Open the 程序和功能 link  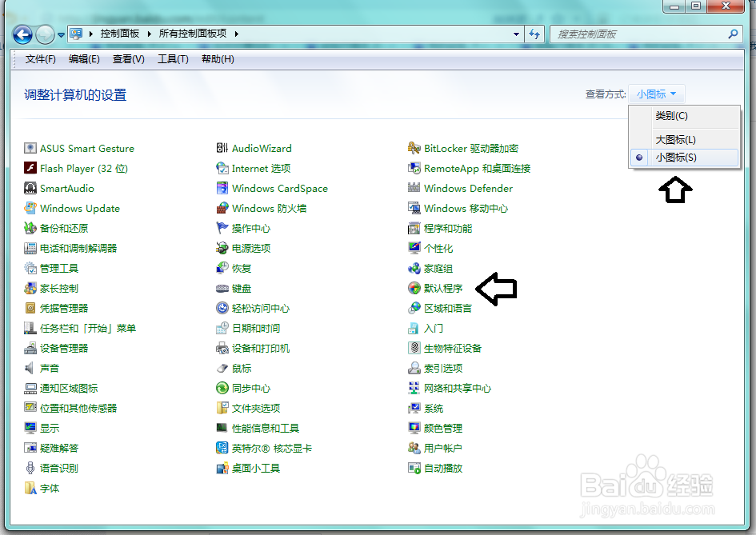pos(448,229)
